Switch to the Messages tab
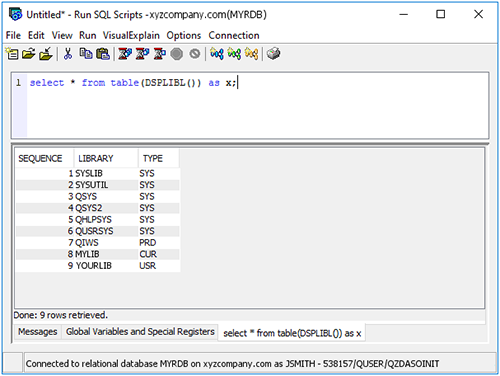This screenshot has width=500, height=376. click(x=38, y=332)
